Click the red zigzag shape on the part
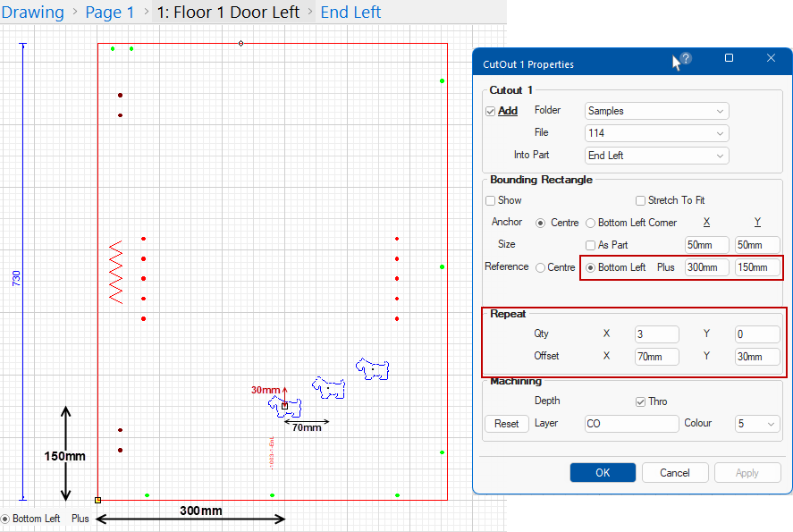 tap(116, 272)
